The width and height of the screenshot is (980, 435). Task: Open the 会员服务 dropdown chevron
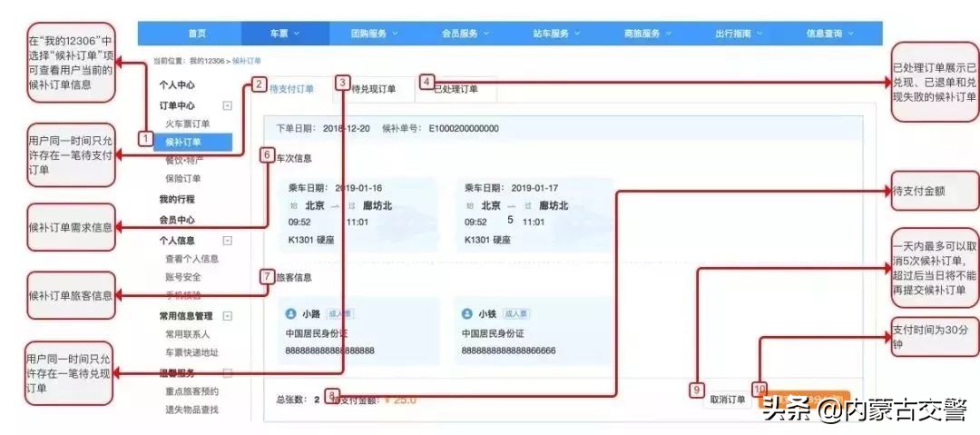tap(485, 34)
